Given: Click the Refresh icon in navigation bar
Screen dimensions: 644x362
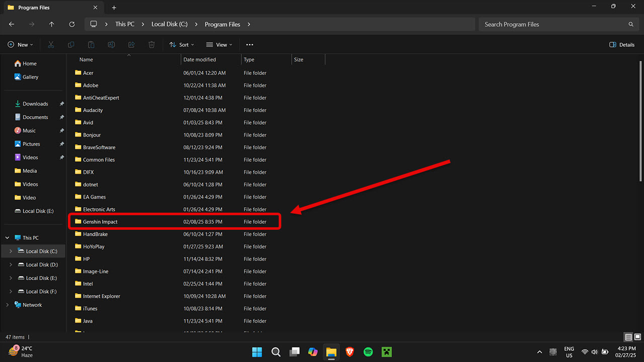Looking at the screenshot, I should click(72, 24).
